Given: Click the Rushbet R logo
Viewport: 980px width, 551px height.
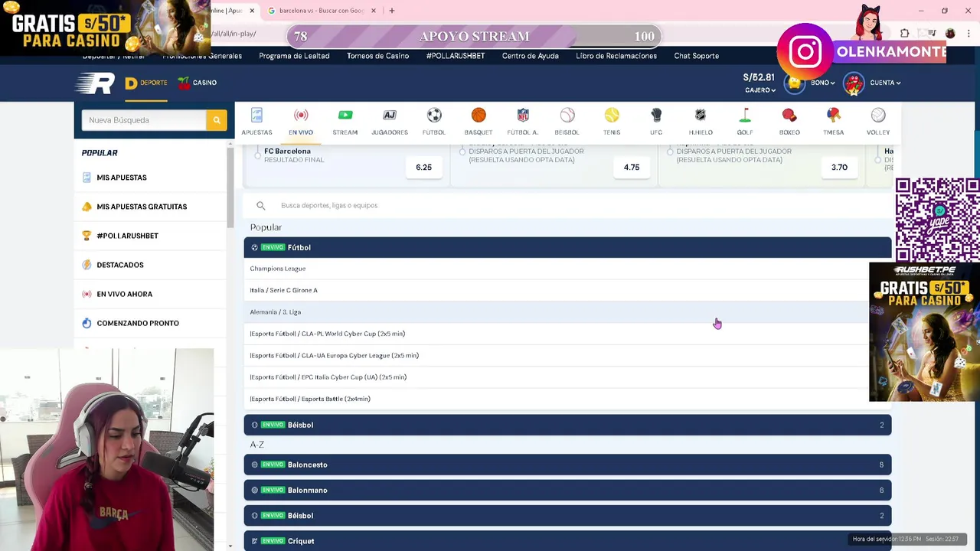Looking at the screenshot, I should 96,83.
